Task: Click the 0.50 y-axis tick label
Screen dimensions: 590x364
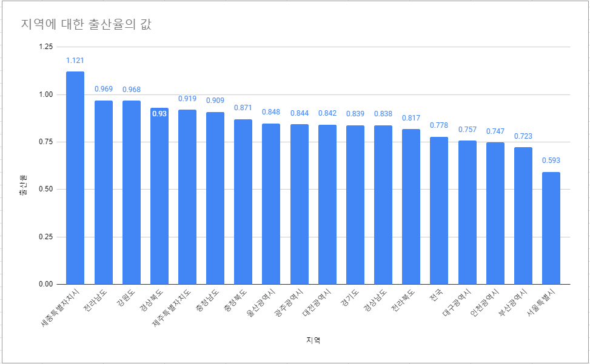Action: click(46, 189)
